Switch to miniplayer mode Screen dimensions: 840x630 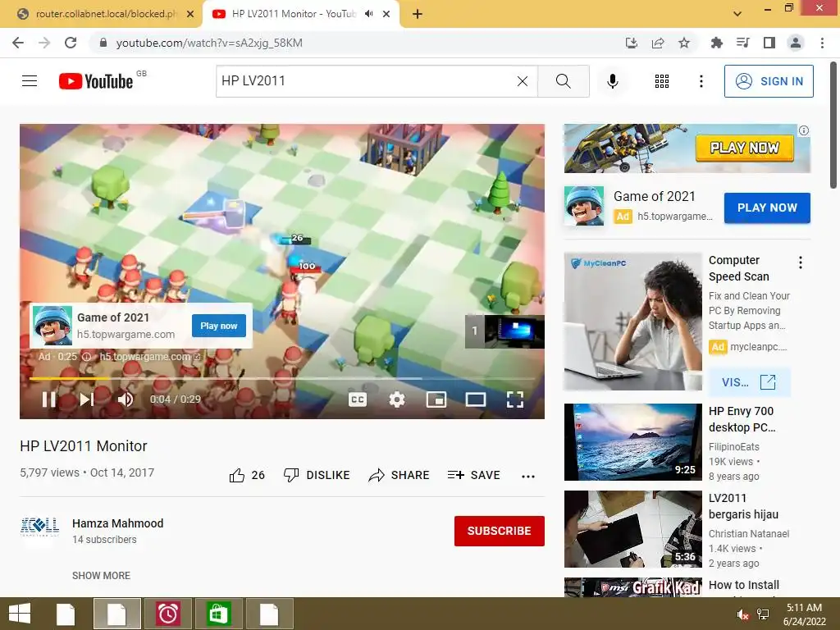436,399
